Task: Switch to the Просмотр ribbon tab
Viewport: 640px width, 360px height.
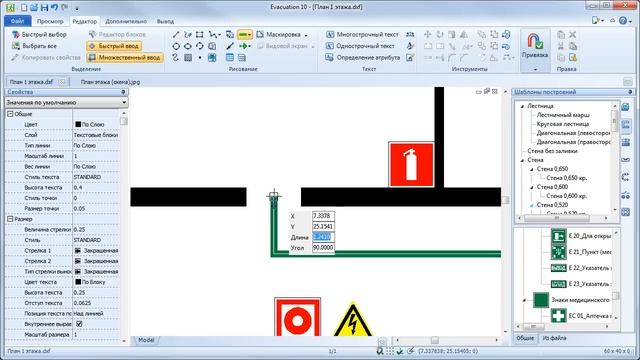Action: pyautogui.click(x=50, y=21)
